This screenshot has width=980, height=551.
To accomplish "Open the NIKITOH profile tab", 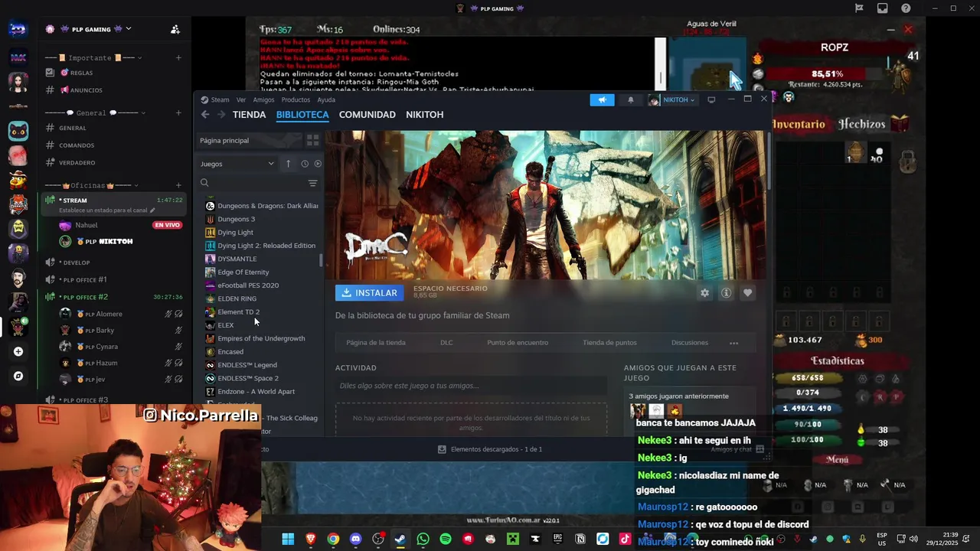I will 424,115.
